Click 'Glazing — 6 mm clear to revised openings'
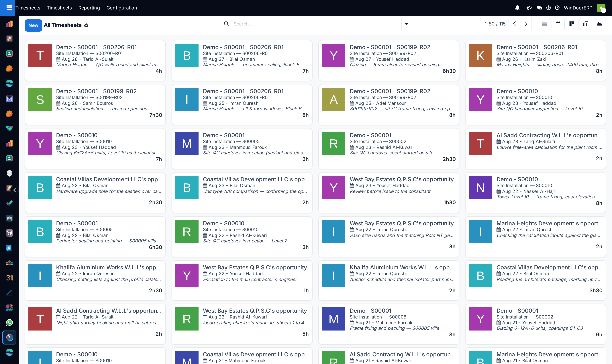This screenshot has width=612, height=364. coord(395,65)
